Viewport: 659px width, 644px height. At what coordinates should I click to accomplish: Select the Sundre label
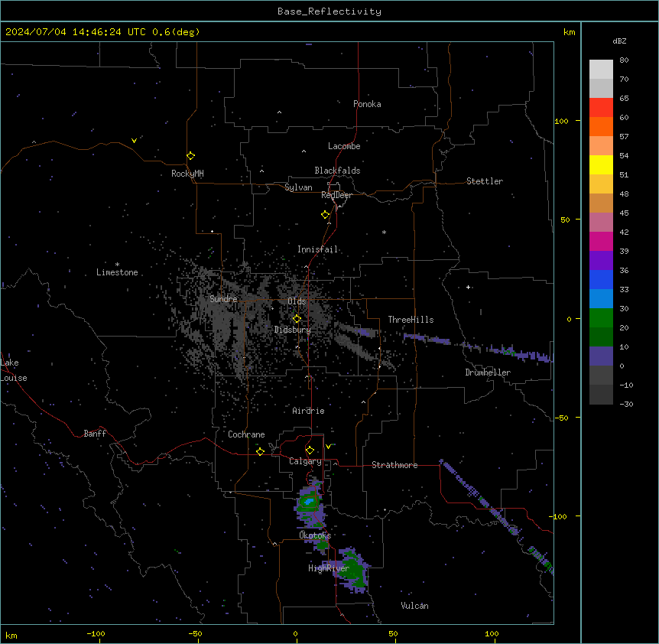[223, 299]
